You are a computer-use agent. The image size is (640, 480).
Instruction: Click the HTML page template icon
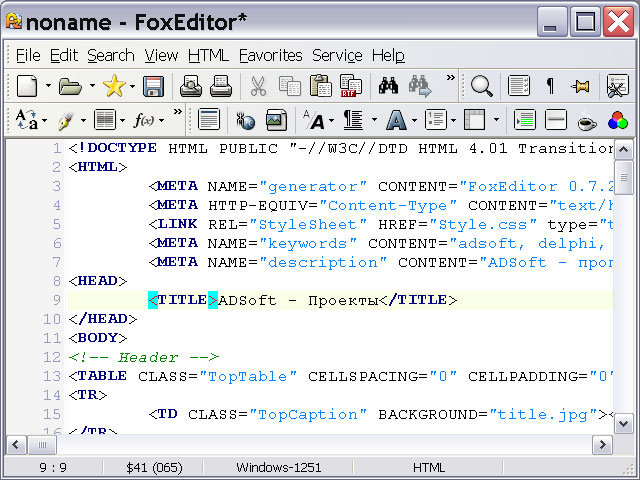[x=209, y=120]
